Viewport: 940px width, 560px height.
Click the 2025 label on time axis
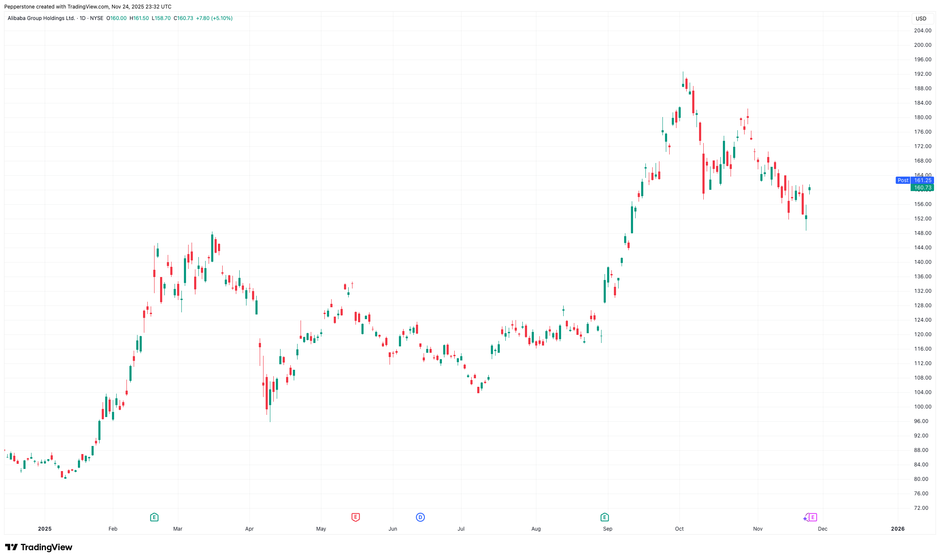tap(45, 529)
